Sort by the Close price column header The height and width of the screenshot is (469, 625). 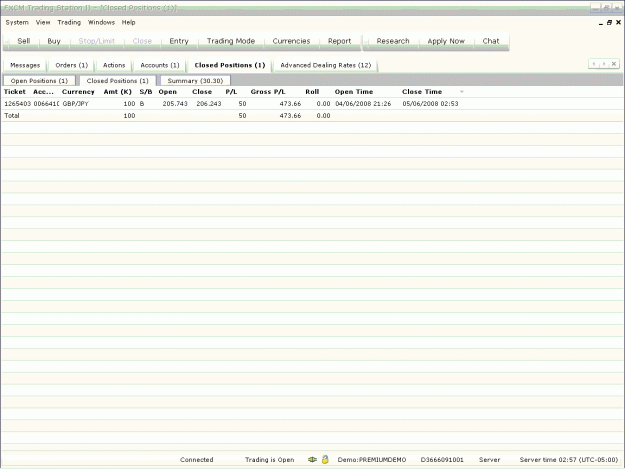[x=202, y=92]
